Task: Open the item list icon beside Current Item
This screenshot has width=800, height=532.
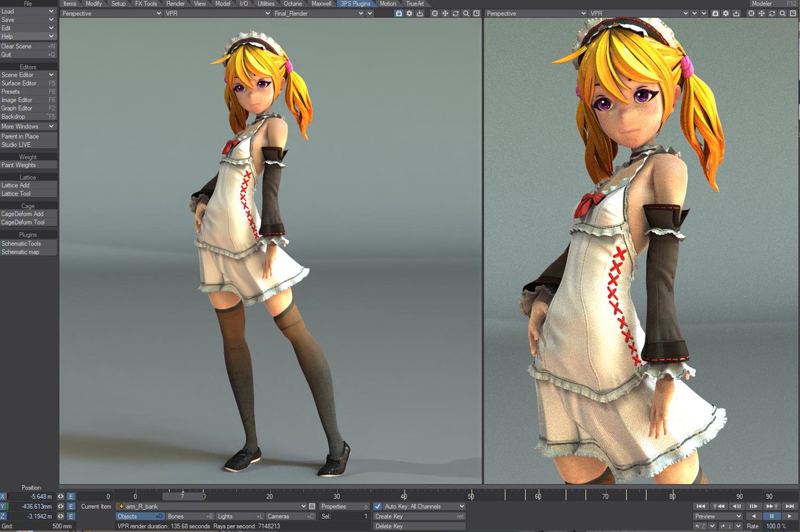Action: coord(312,507)
